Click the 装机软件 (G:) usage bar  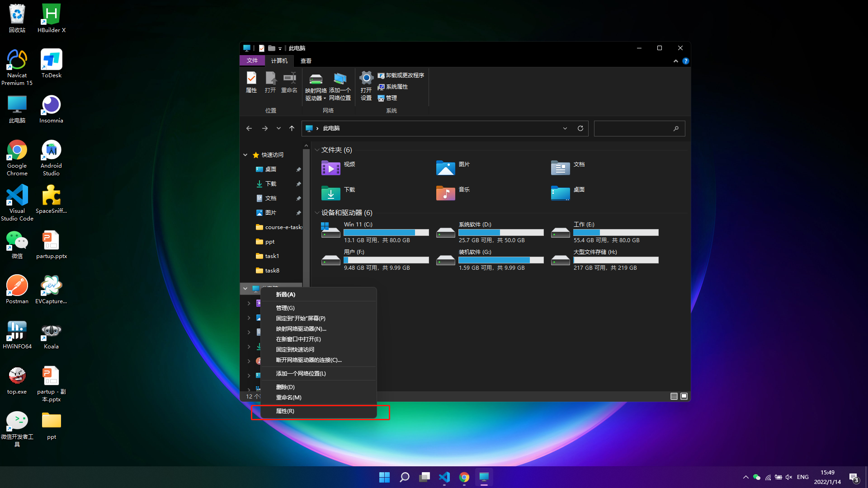tap(501, 260)
